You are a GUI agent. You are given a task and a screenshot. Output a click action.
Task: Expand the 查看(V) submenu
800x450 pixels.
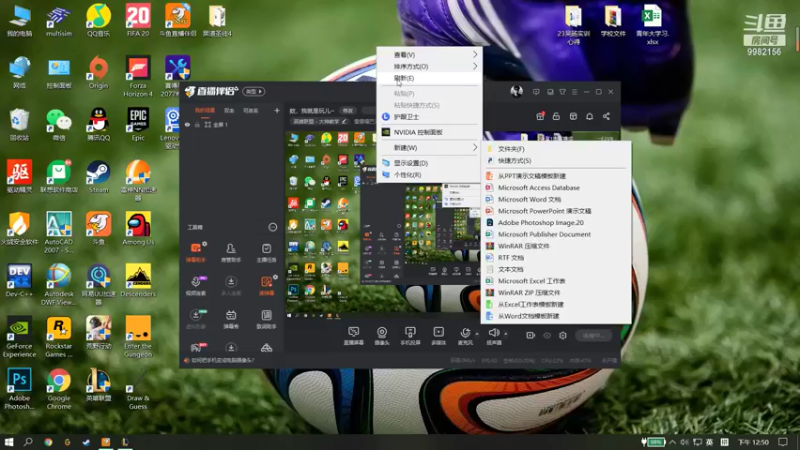[x=429, y=55]
